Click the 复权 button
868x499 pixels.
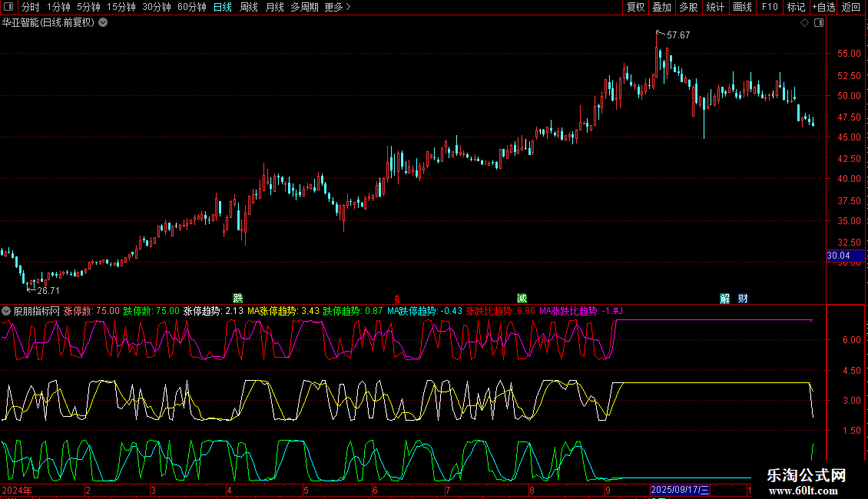pyautogui.click(x=635, y=7)
